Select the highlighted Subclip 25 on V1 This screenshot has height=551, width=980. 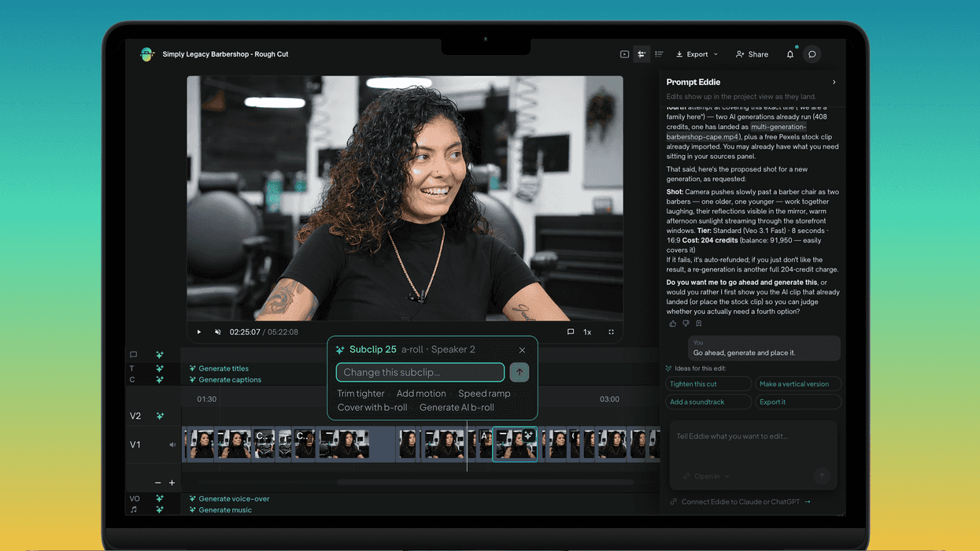click(x=515, y=444)
